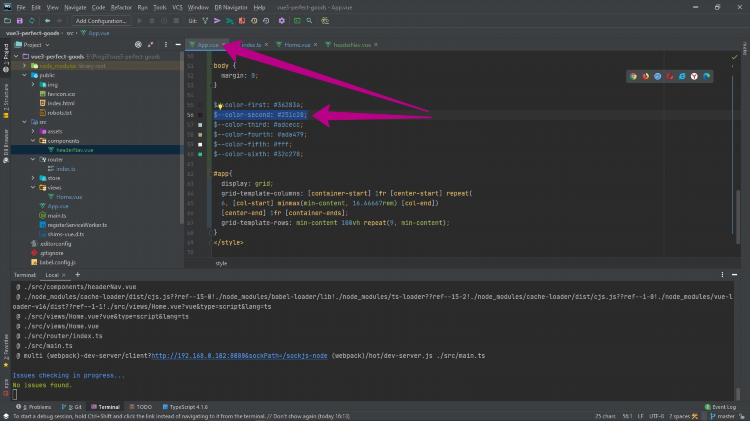Collapse vue3-perfect-goods root folder
Viewport: 750px width, 421px height.
point(16,56)
